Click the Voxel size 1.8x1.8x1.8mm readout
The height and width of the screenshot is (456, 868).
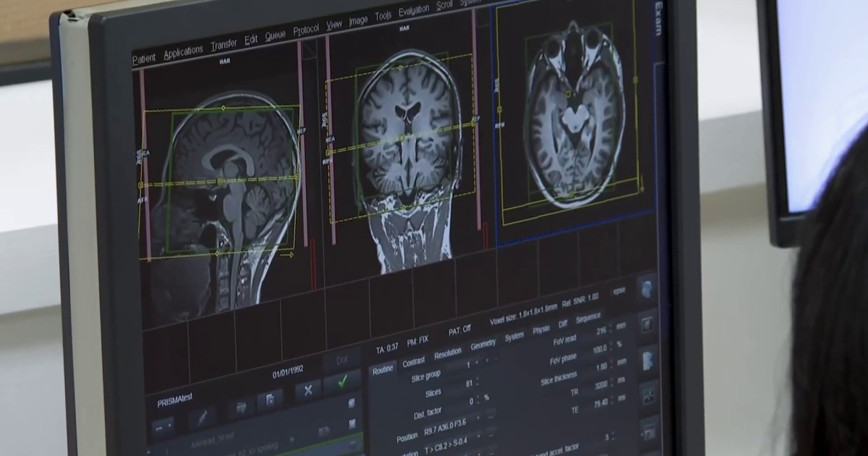(524, 314)
